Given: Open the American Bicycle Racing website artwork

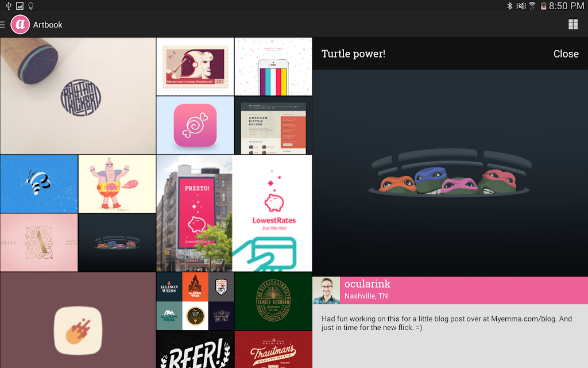Looking at the screenshot, I should coord(273,125).
